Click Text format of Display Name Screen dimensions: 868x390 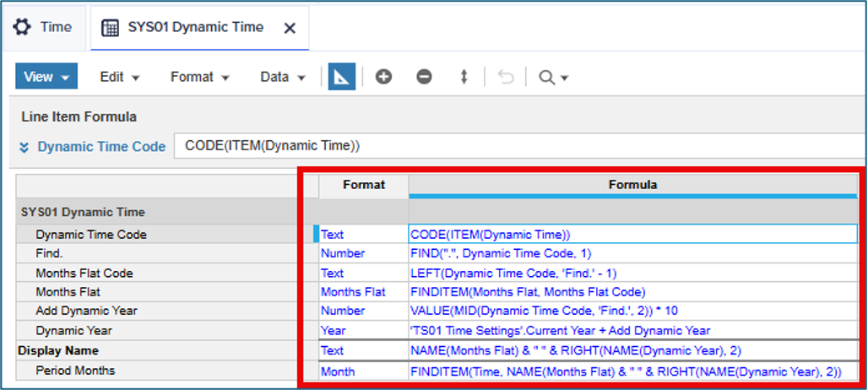(x=364, y=350)
